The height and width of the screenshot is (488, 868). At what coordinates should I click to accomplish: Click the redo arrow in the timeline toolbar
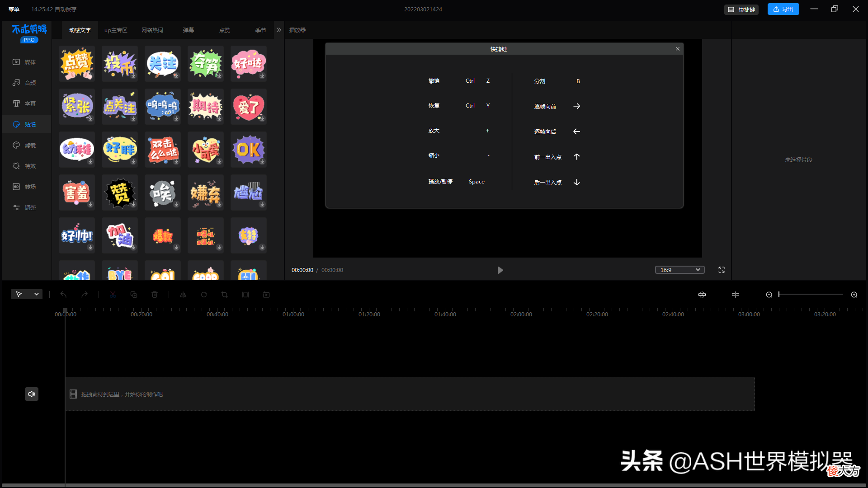pos(85,295)
